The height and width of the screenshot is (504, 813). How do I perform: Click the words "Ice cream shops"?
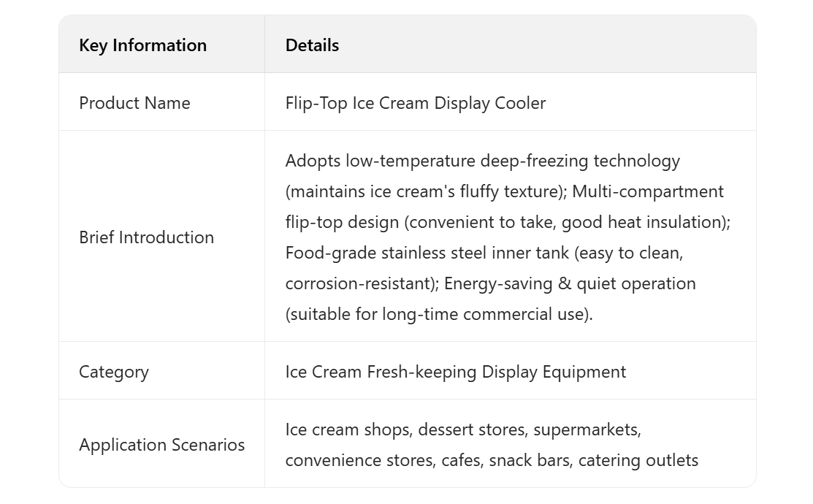tap(347, 429)
